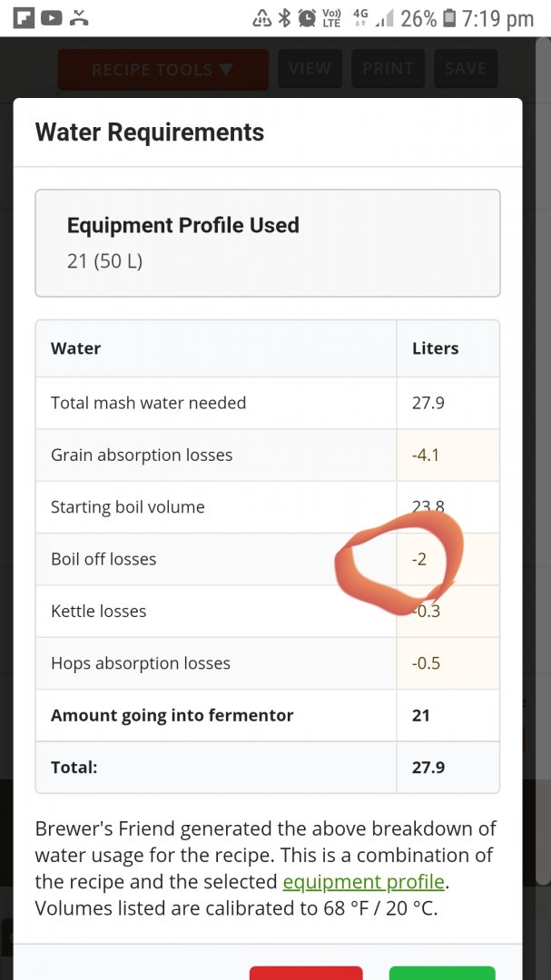The width and height of the screenshot is (551, 980).
Task: Click the red button at dialog bottom
Action: [x=306, y=973]
